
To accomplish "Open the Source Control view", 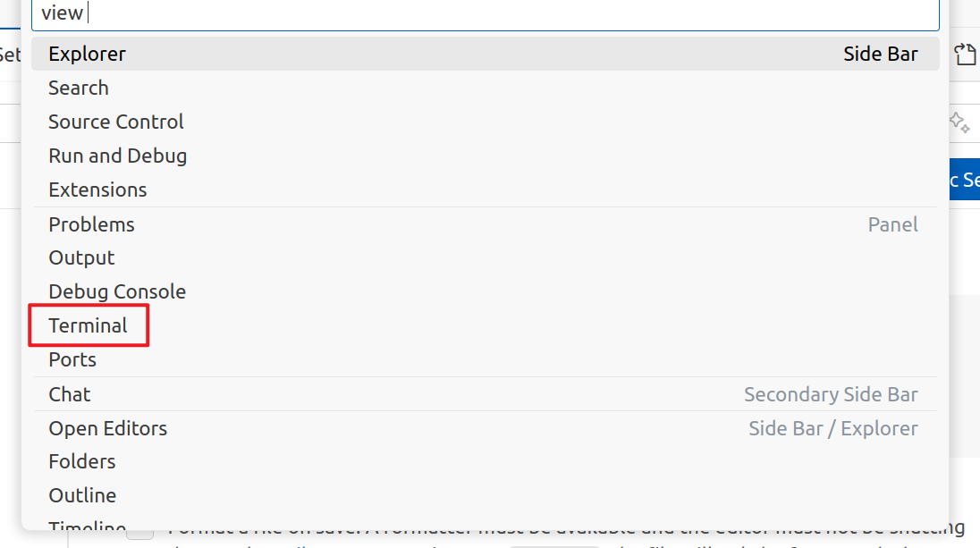I will pos(485,122).
